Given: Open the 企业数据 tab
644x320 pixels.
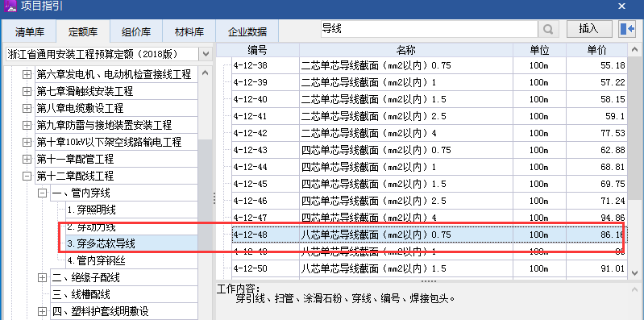Looking at the screenshot, I should (x=247, y=31).
